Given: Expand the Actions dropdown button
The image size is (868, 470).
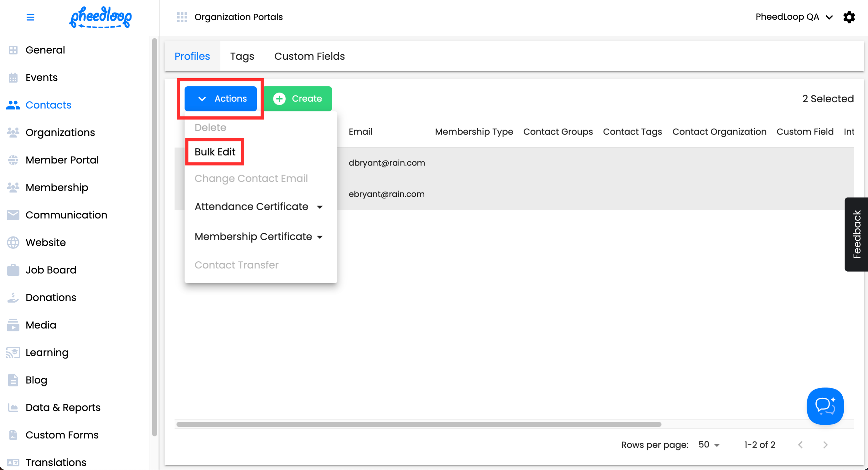Looking at the screenshot, I should point(221,99).
